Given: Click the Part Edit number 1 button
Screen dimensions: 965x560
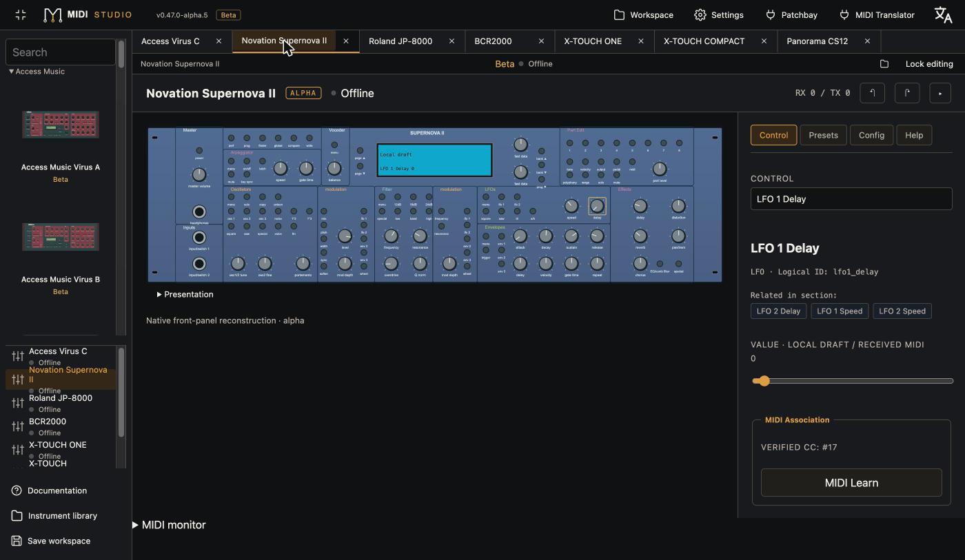Looking at the screenshot, I should [570, 143].
